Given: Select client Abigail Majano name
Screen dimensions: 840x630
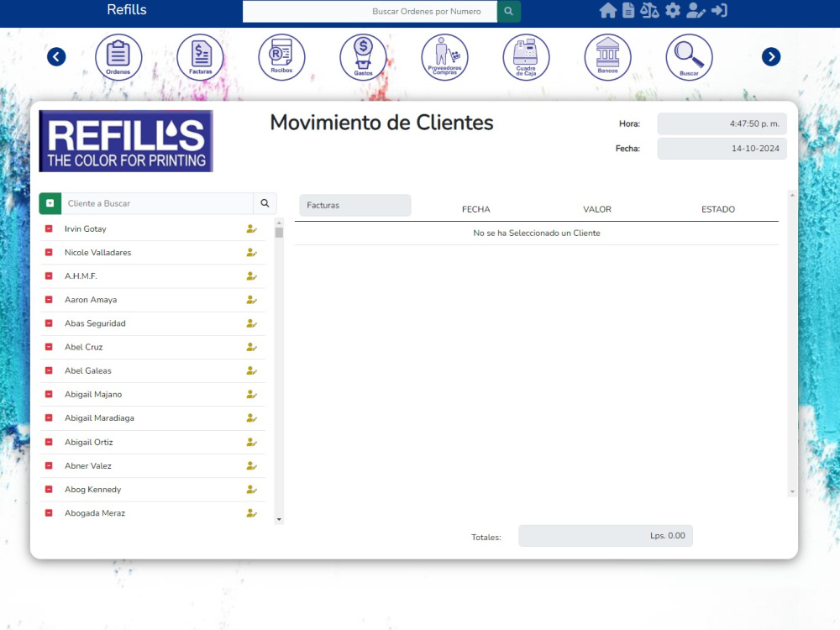Looking at the screenshot, I should [x=93, y=394].
